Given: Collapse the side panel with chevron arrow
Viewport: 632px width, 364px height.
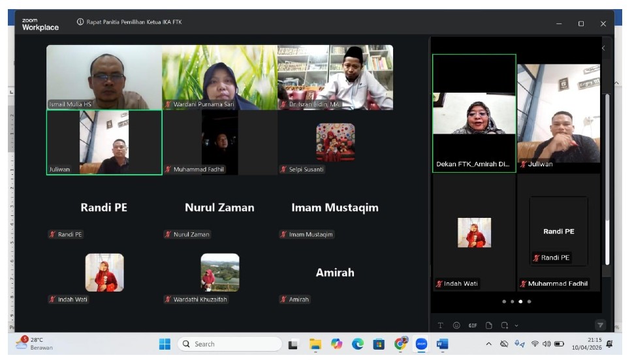Looking at the screenshot, I should click(x=603, y=48).
